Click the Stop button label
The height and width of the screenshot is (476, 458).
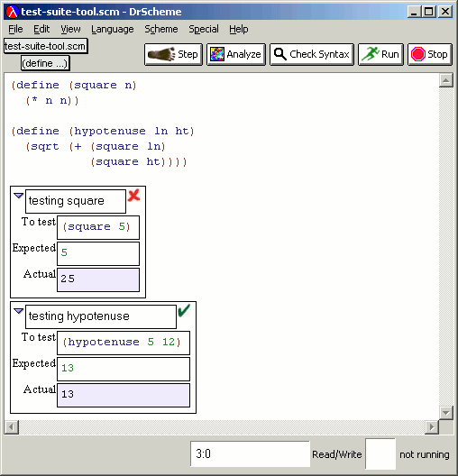[437, 54]
